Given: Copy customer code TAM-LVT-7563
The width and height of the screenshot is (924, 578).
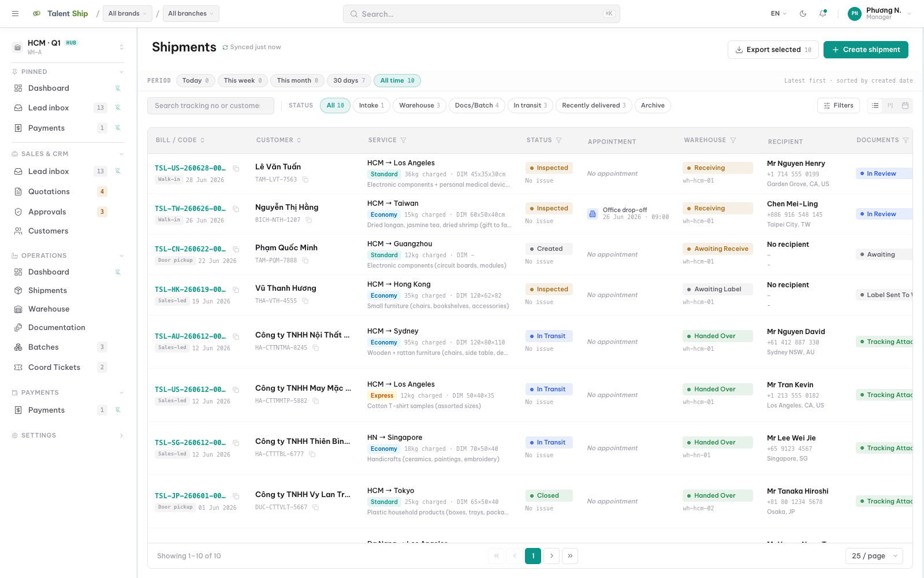Looking at the screenshot, I should click(305, 180).
